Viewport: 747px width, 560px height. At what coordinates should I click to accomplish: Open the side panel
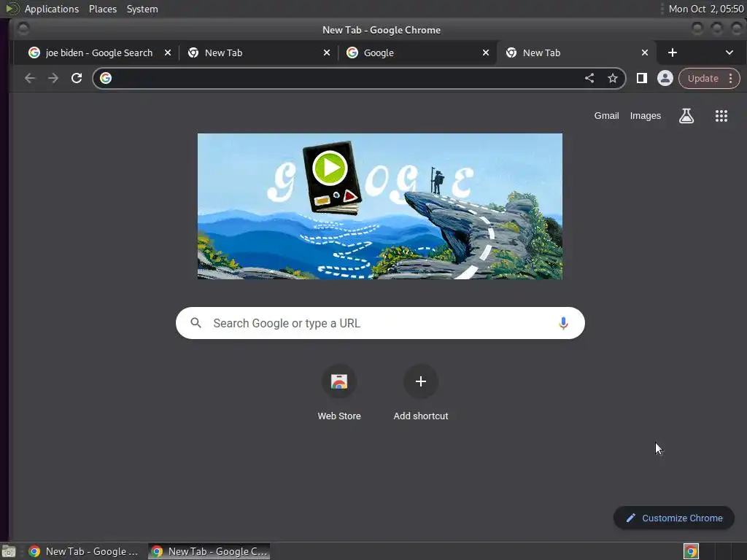[642, 78]
